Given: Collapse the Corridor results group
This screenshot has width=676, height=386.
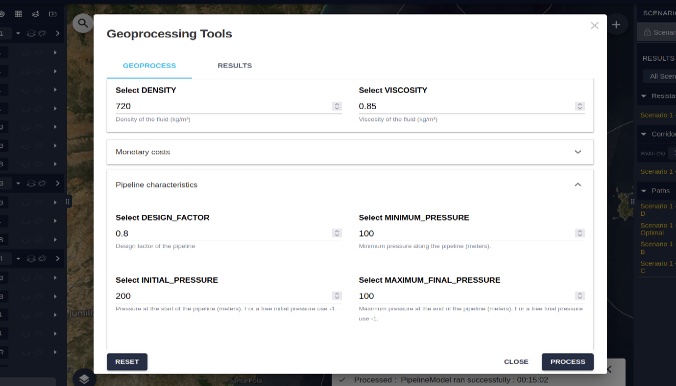Looking at the screenshot, I should (644, 134).
